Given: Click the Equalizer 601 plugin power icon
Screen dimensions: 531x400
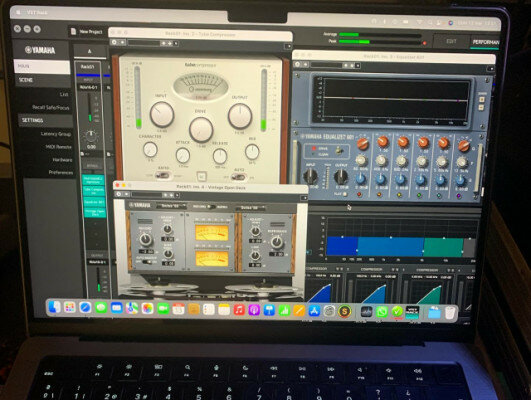Looking at the screenshot, I should [x=297, y=64].
